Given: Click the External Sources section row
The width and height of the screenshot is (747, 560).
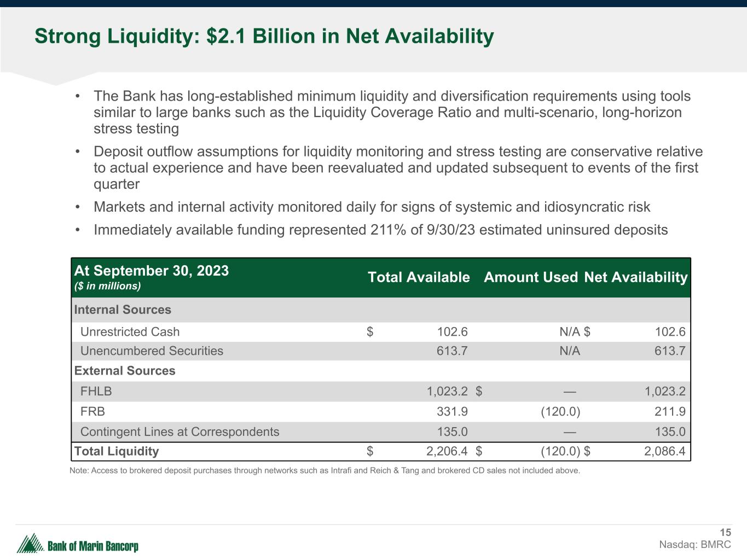Looking at the screenshot, I should [125, 371].
